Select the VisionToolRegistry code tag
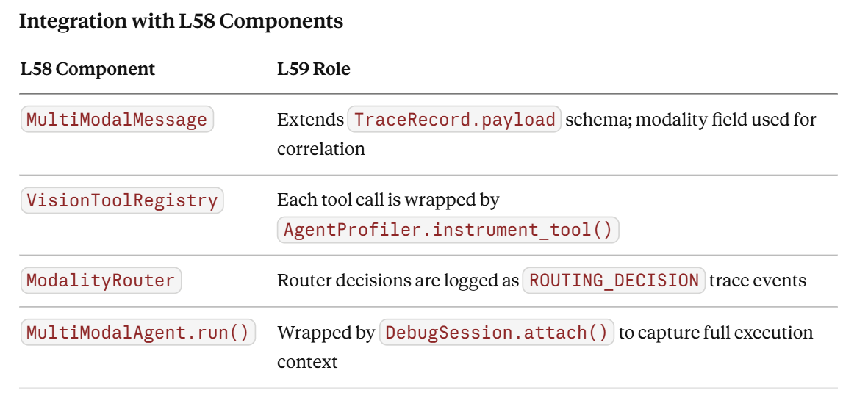Viewport: 868px width, 398px height. 122,200
